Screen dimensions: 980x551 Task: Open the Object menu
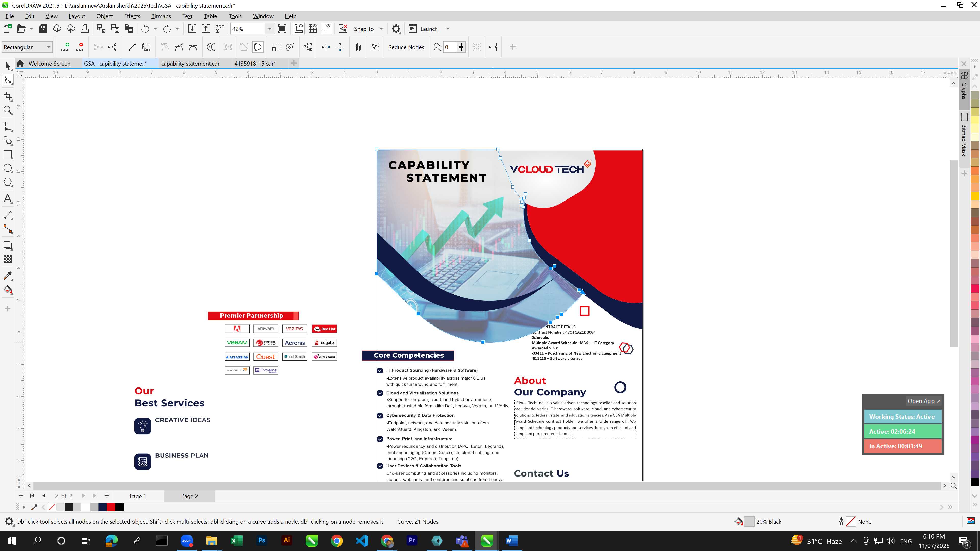(x=104, y=16)
